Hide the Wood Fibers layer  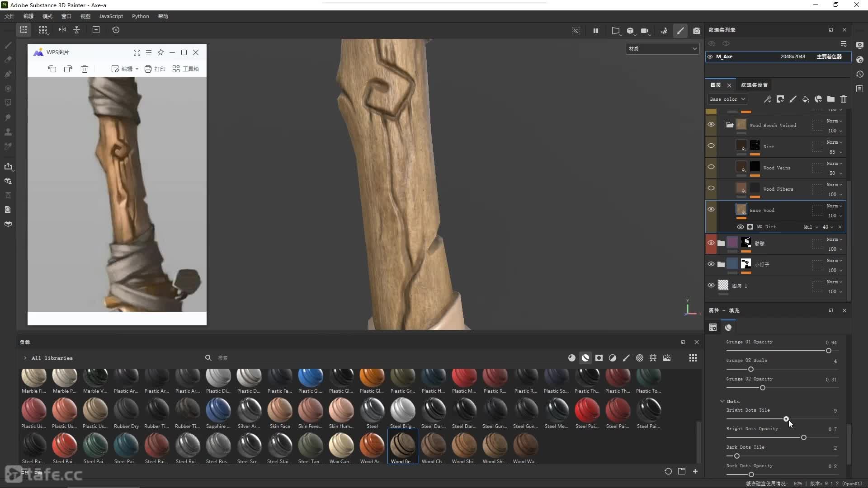tap(711, 188)
